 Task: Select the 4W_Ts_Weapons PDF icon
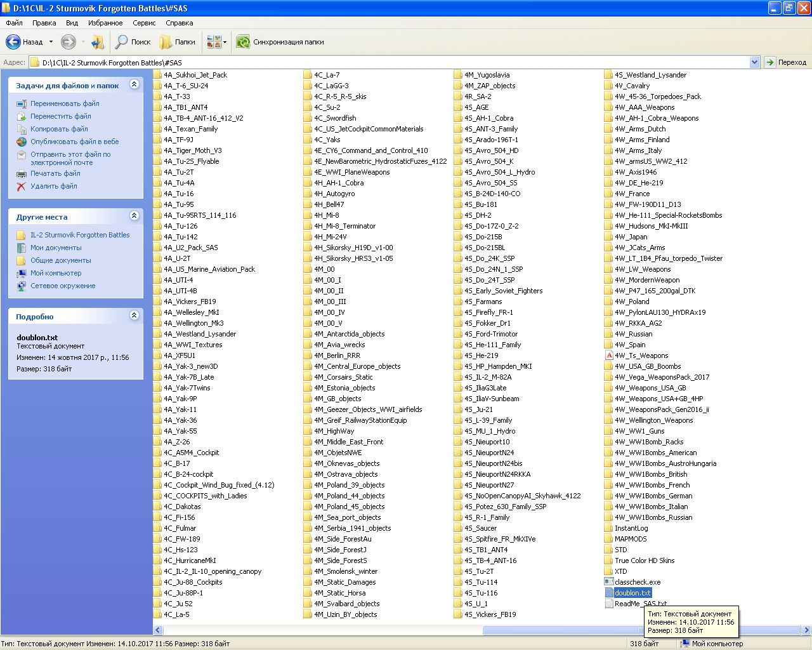click(x=609, y=355)
